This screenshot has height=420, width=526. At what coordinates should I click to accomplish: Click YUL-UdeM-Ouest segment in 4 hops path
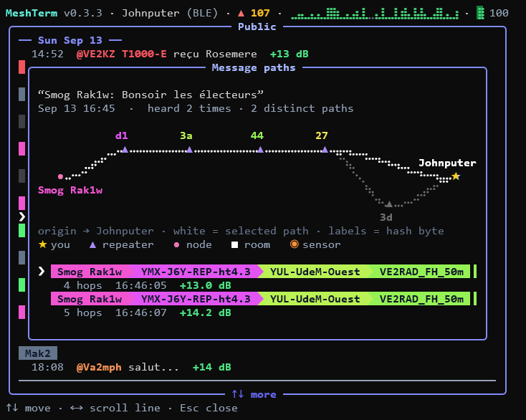315,272
